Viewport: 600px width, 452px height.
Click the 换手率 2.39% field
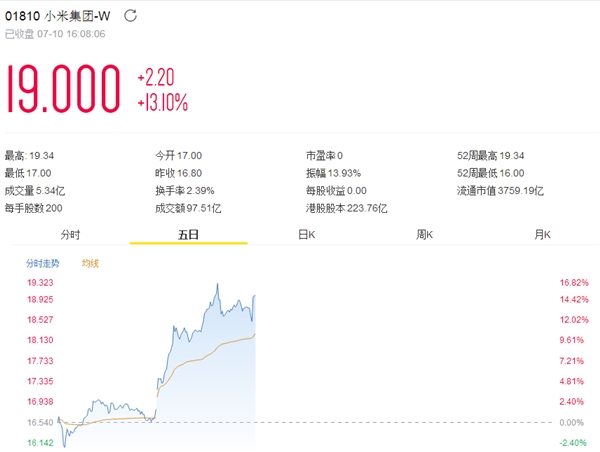point(184,190)
